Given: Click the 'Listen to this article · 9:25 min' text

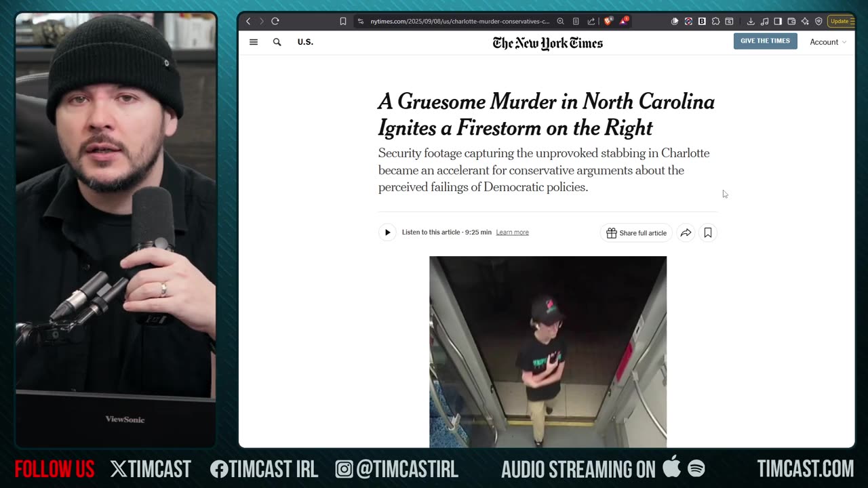Looking at the screenshot, I should 446,232.
